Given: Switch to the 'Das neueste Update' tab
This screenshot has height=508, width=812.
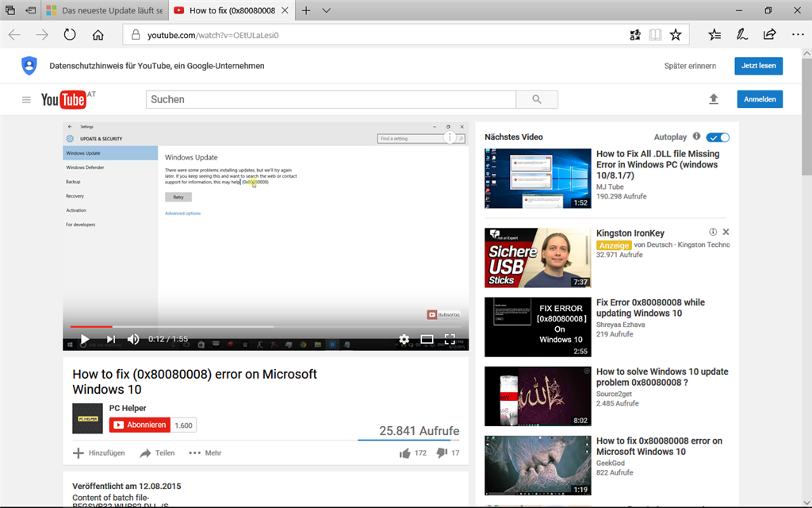Looking at the screenshot, I should coord(104,10).
